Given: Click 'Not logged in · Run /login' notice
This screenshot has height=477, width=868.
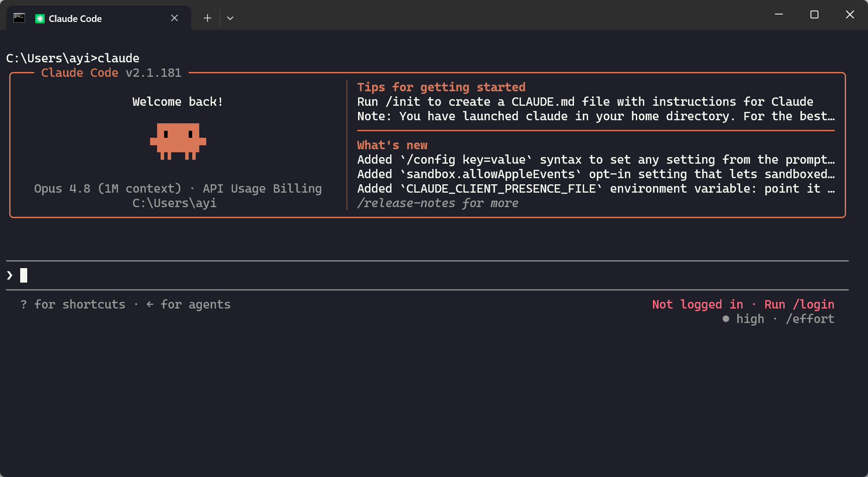Looking at the screenshot, I should (743, 304).
